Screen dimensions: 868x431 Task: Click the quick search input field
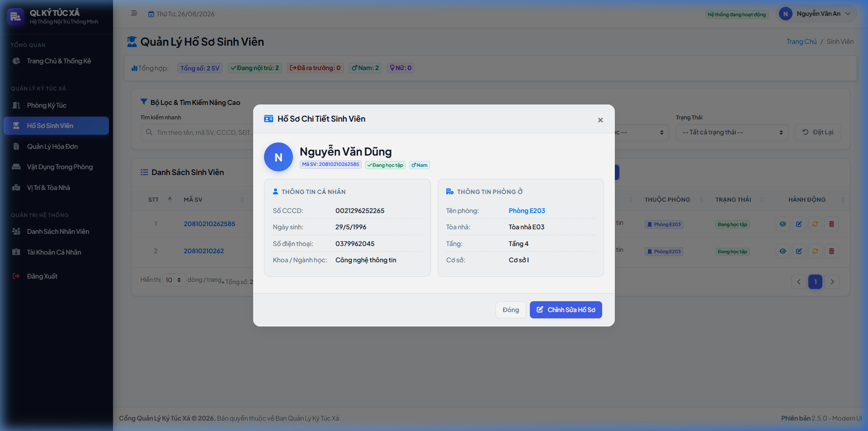point(197,133)
